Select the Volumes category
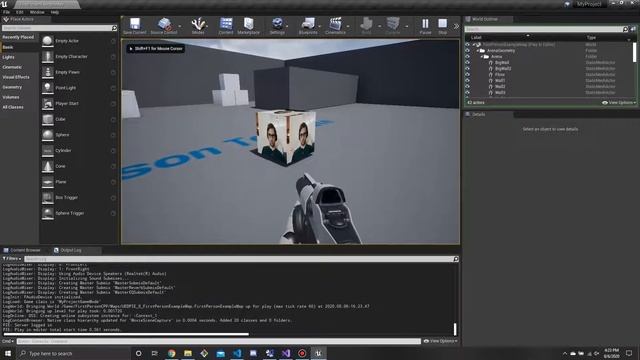The image size is (640, 360). [11, 97]
